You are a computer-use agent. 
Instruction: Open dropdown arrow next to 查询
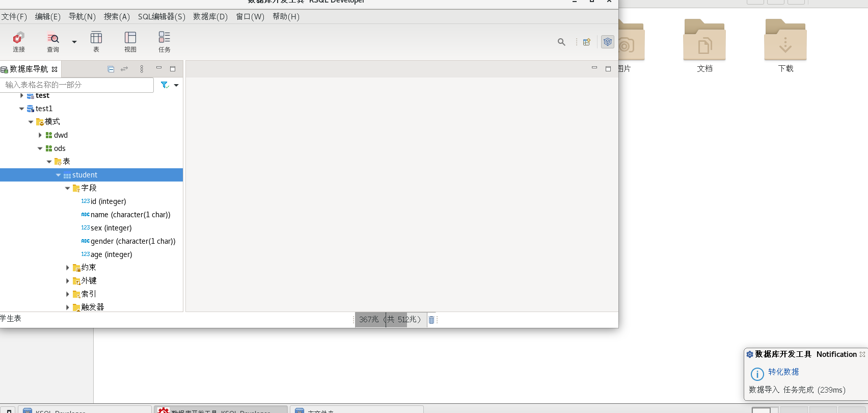(x=74, y=42)
